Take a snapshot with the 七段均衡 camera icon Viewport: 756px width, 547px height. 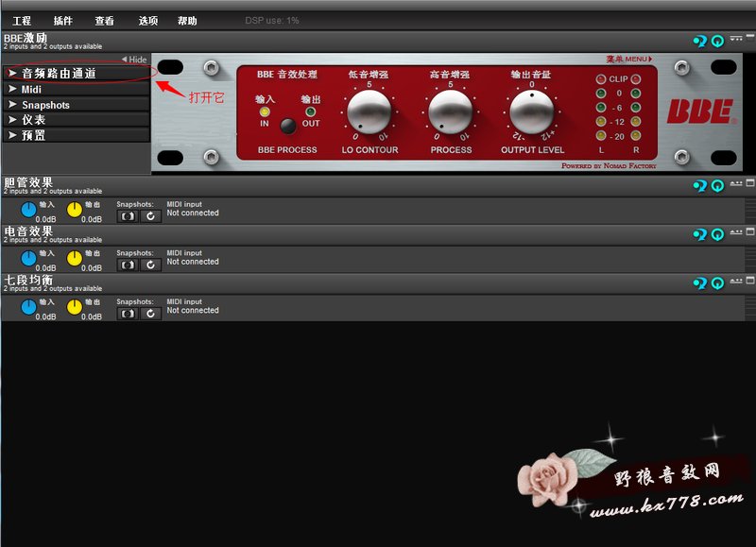128,314
